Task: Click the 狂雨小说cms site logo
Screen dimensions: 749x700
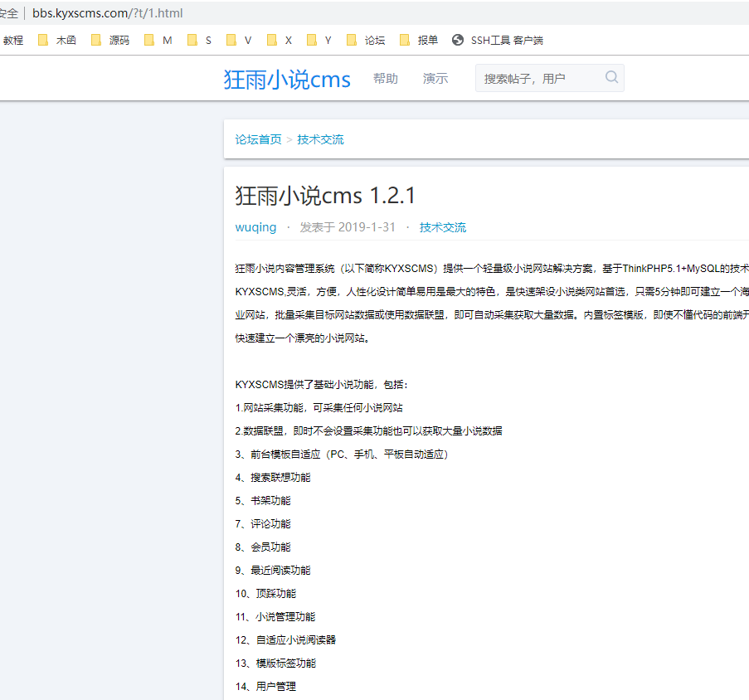Action: pyautogui.click(x=287, y=80)
